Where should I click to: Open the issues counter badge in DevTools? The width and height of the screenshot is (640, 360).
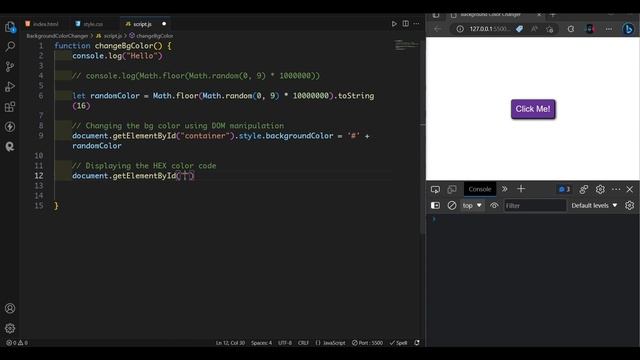click(564, 189)
